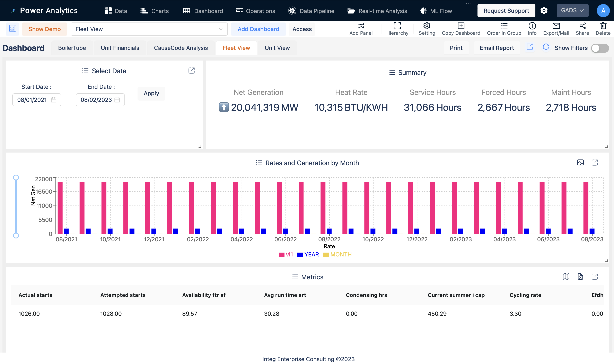Expand the GADS account dropdown
This screenshot has width=614, height=364.
pos(572,10)
